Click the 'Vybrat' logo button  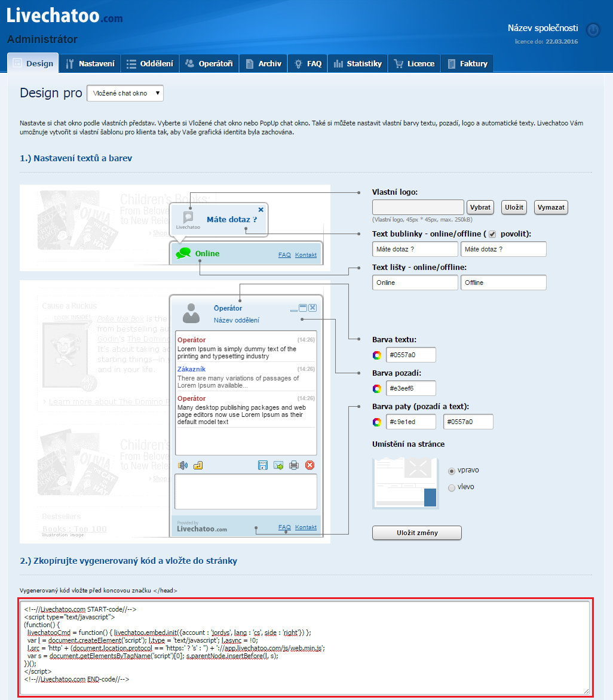click(480, 207)
